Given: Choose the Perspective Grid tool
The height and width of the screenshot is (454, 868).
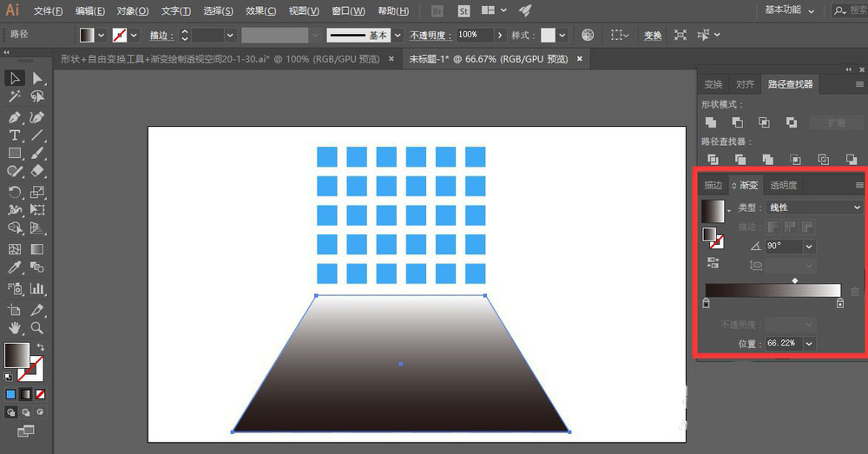Looking at the screenshot, I should [x=37, y=228].
